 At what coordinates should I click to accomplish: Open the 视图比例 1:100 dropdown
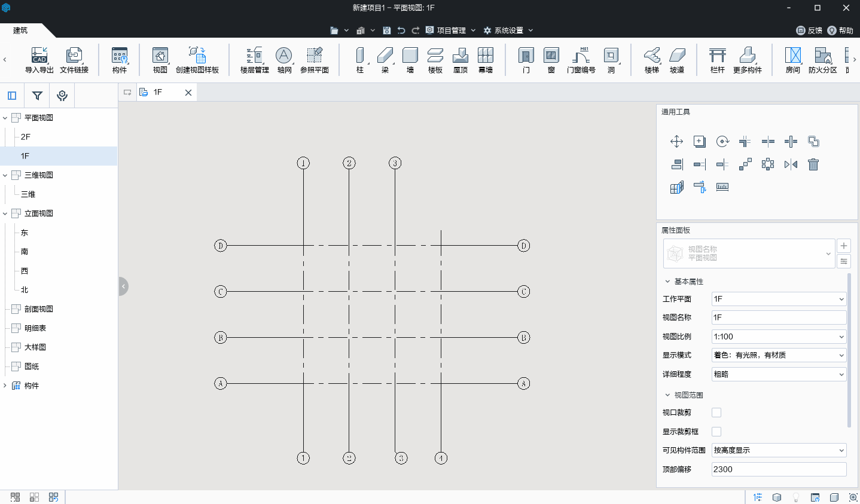pyautogui.click(x=779, y=337)
